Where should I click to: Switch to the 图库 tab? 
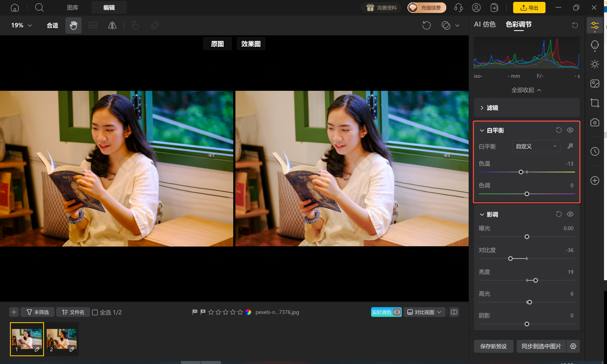tap(73, 8)
